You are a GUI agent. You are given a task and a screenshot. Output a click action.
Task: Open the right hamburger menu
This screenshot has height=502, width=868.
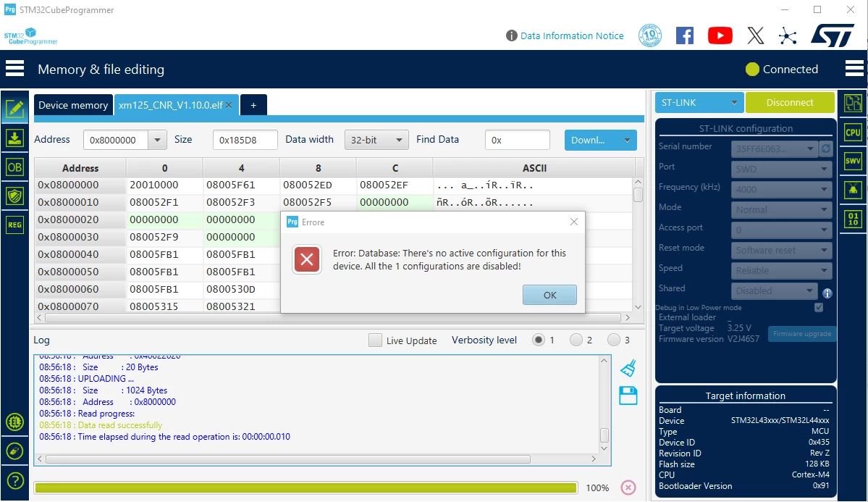tap(854, 69)
